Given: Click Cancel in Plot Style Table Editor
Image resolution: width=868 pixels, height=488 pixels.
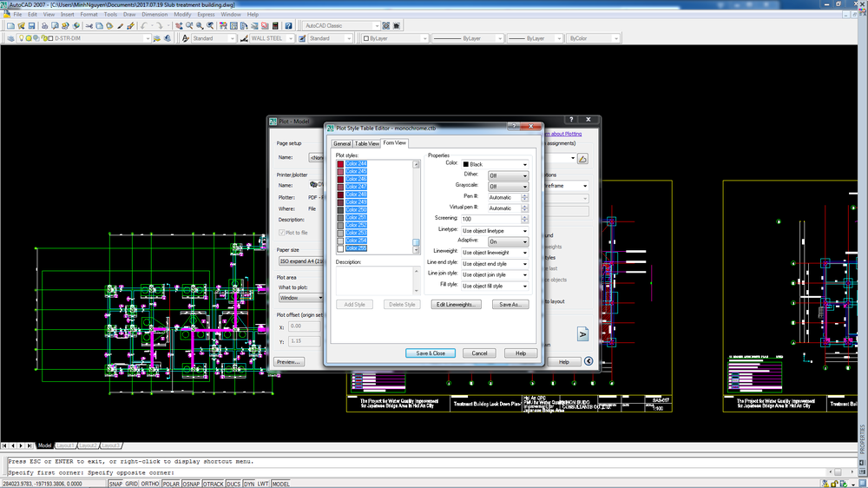Looking at the screenshot, I should pyautogui.click(x=479, y=353).
